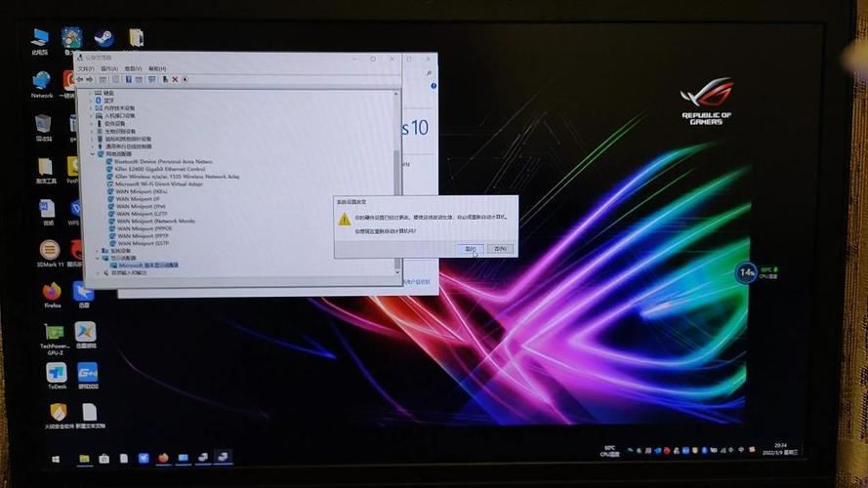Image resolution: width=868 pixels, height=488 pixels.
Task: Select Microsoft 基本显示适配器 device
Action: [145, 265]
